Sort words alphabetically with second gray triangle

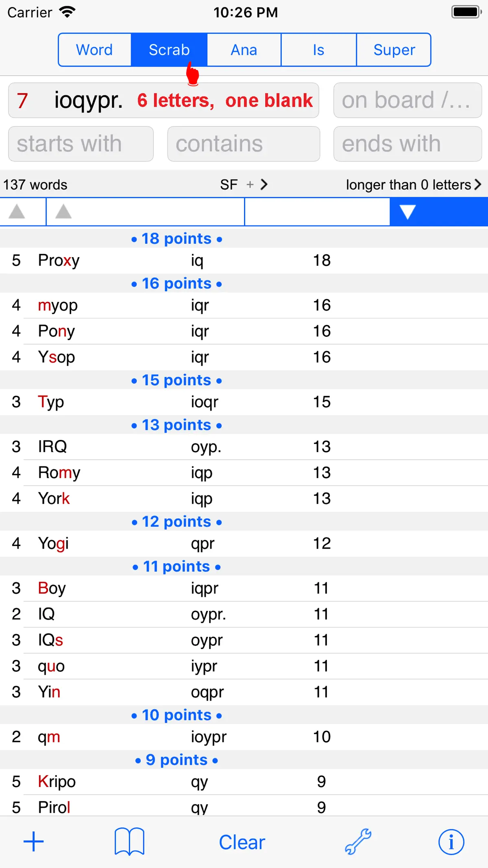pyautogui.click(x=63, y=212)
